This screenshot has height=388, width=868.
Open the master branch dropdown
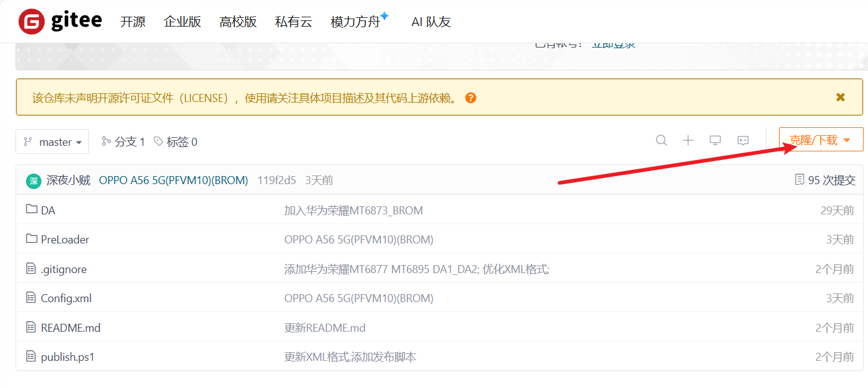(52, 141)
